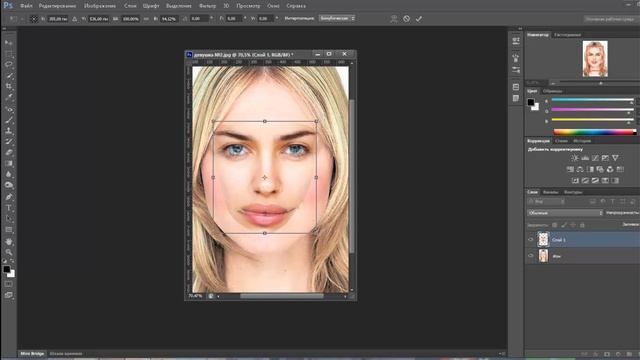Add an Exposure adjustment
The width and height of the screenshot is (640, 360).
click(x=605, y=158)
